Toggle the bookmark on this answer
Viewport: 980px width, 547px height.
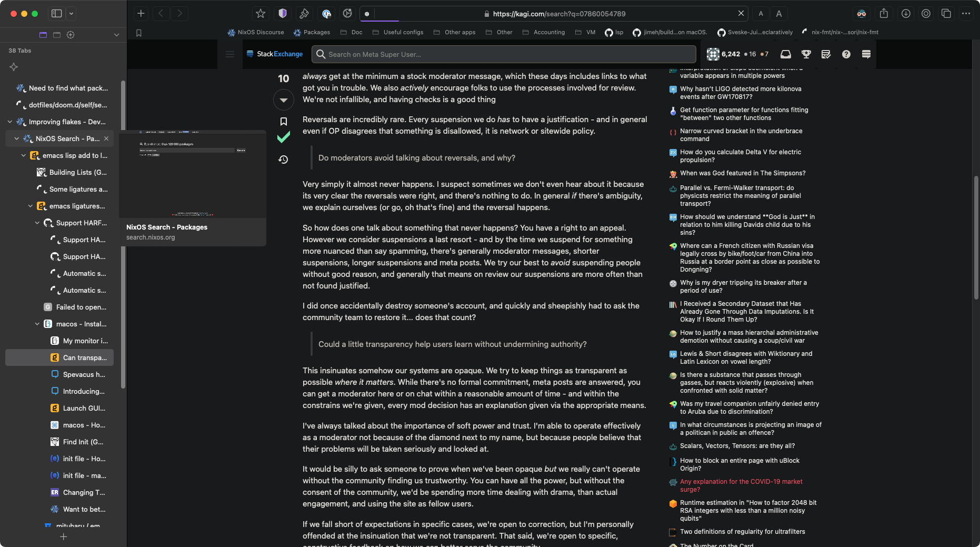tap(283, 122)
